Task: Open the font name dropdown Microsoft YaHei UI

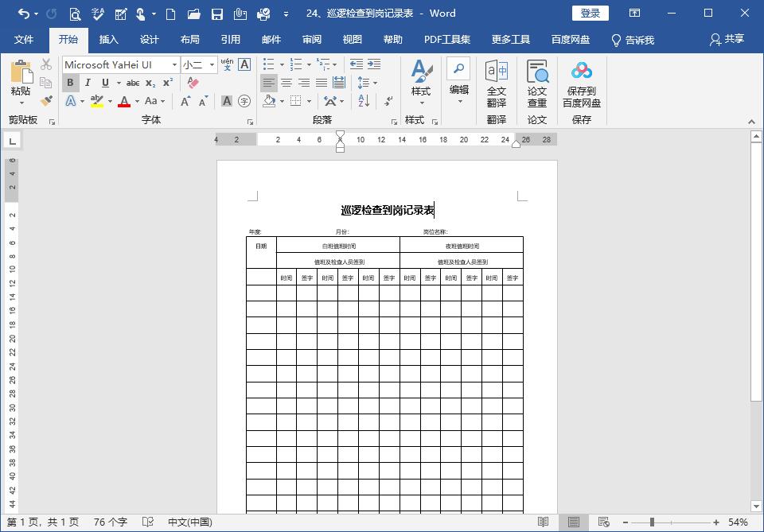Action: click(174, 64)
